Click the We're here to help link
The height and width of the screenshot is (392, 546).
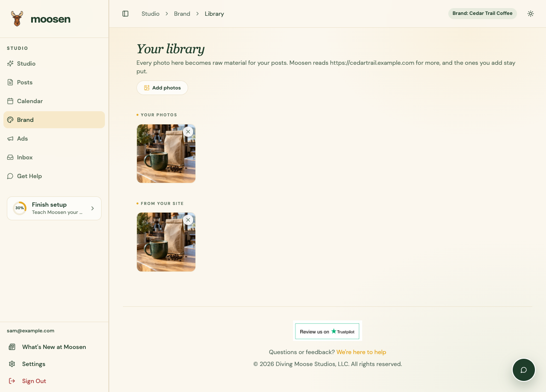(361, 352)
